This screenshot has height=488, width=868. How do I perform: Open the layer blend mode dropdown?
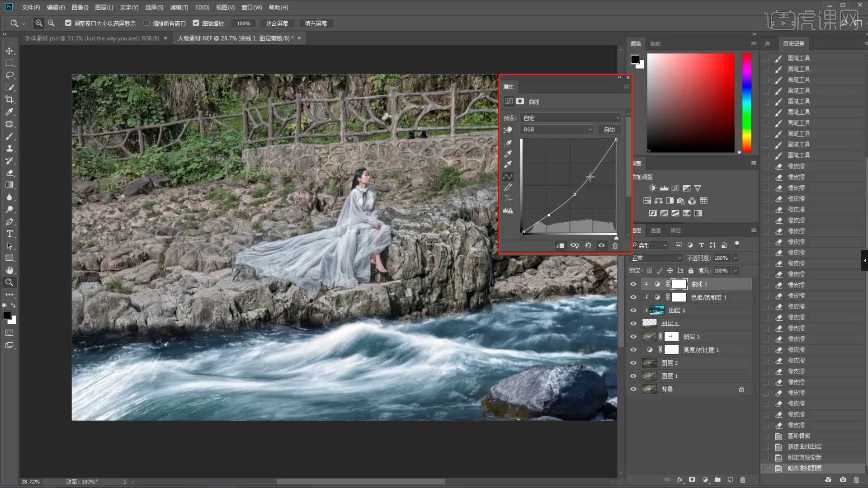pyautogui.click(x=656, y=258)
